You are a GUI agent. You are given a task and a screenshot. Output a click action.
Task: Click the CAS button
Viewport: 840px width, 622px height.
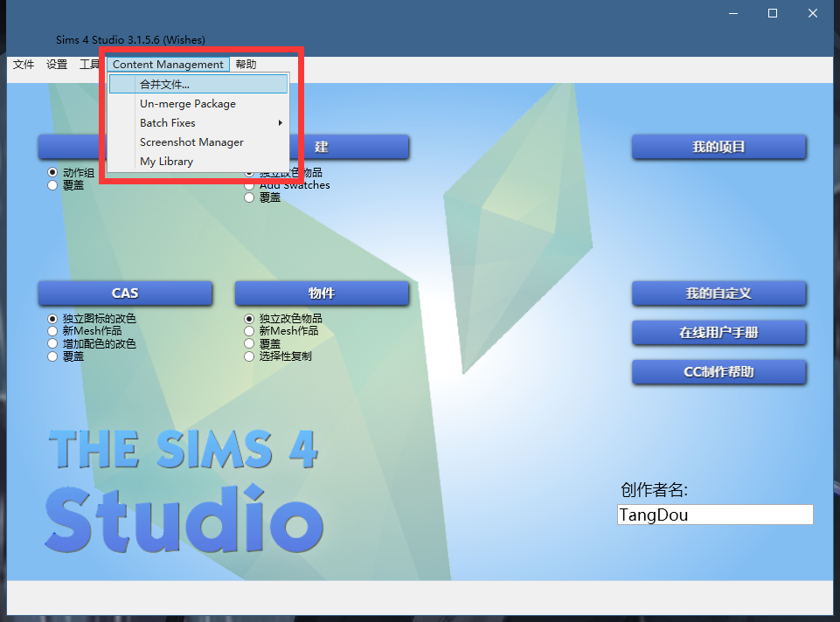(x=125, y=294)
